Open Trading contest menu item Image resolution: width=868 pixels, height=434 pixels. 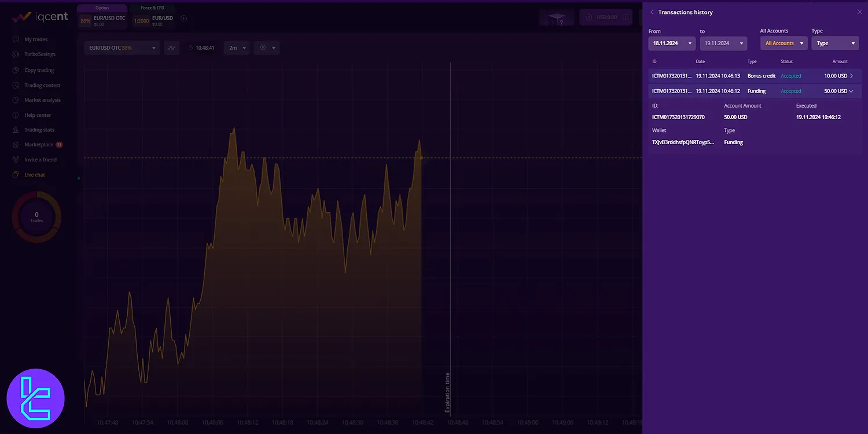pyautogui.click(x=42, y=85)
